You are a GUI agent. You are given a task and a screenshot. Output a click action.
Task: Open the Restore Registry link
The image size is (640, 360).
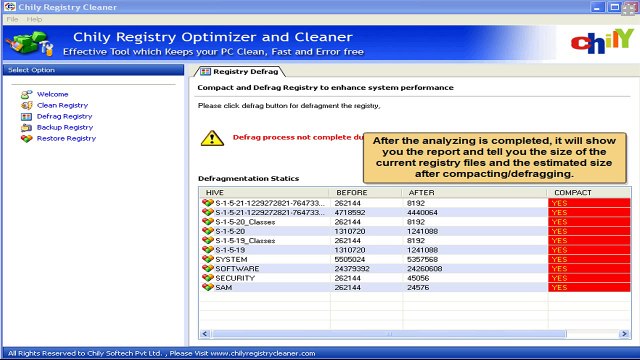click(x=67, y=138)
